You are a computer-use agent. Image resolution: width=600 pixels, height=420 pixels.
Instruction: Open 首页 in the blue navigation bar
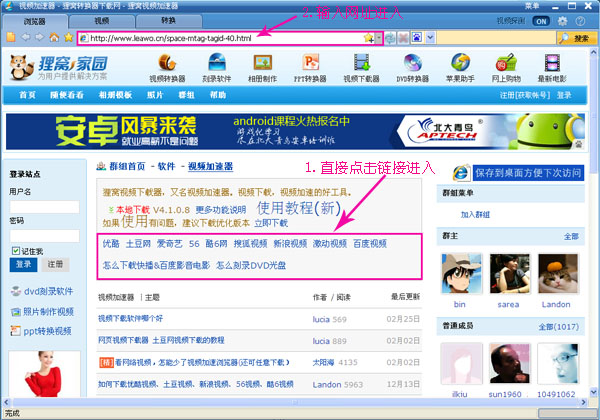27,95
